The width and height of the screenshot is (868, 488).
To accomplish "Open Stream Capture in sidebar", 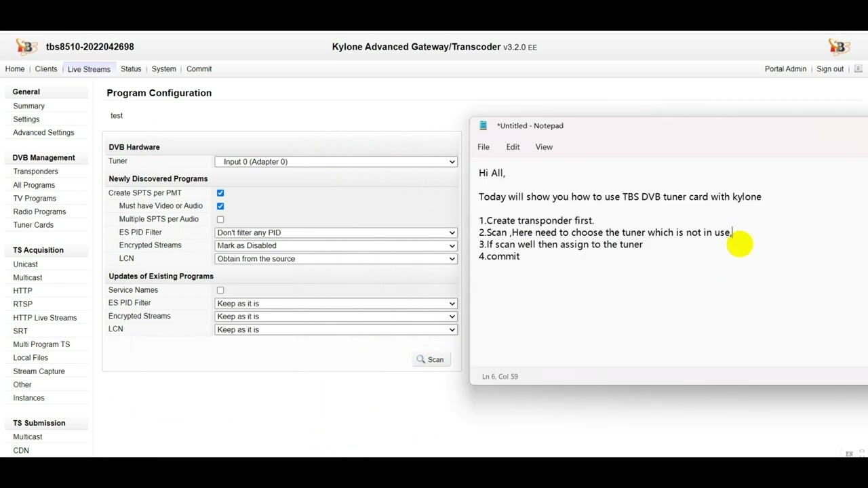I will tap(39, 371).
